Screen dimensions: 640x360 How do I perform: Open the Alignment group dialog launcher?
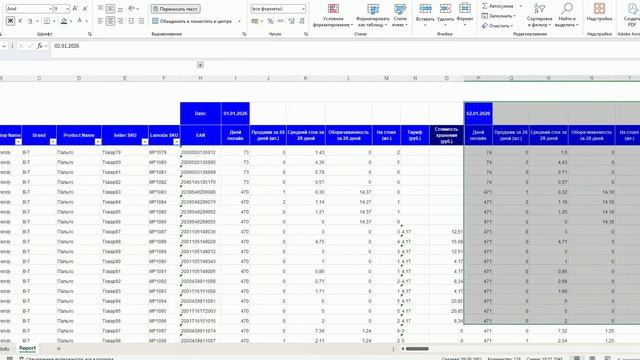click(x=244, y=34)
